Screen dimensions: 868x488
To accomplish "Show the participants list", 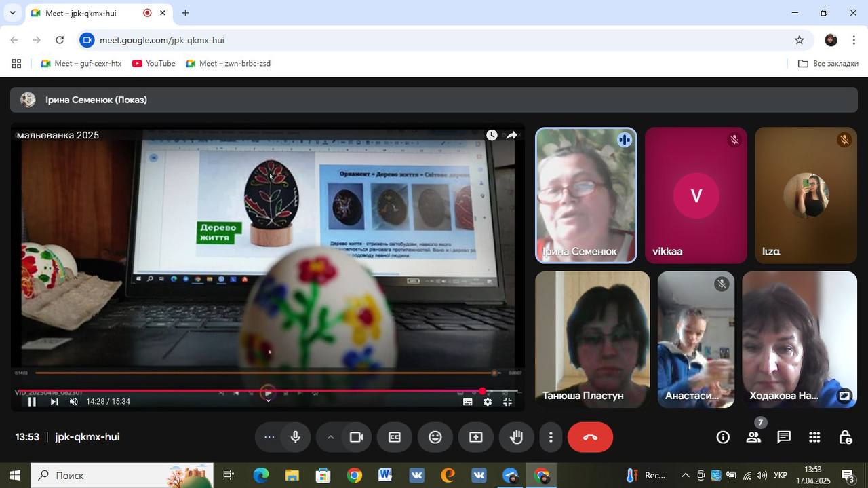I will [753, 438].
